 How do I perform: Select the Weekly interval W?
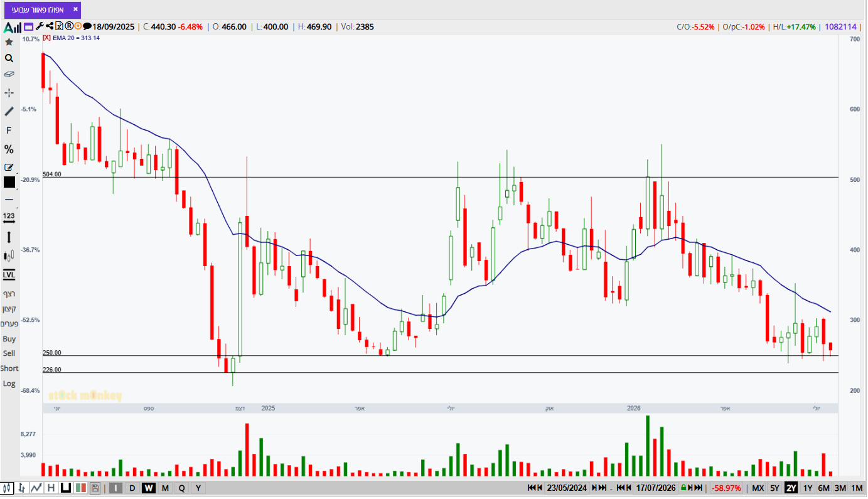[149, 488]
